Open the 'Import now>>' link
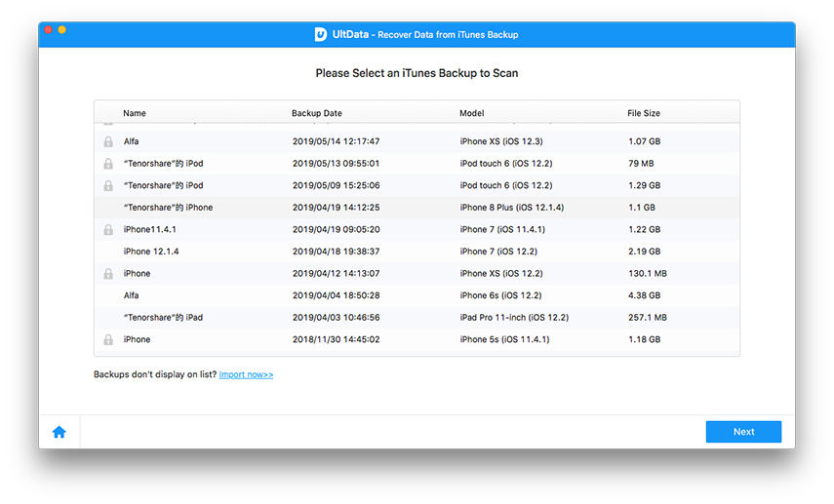The width and height of the screenshot is (834, 504). click(x=246, y=374)
